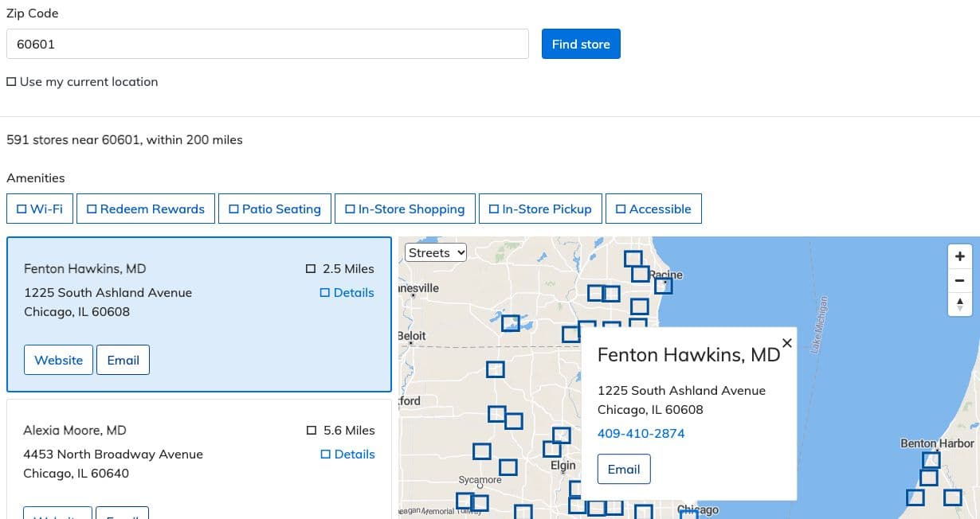Open the Streets map style dropdown
The height and width of the screenshot is (519, 980).
click(x=436, y=252)
